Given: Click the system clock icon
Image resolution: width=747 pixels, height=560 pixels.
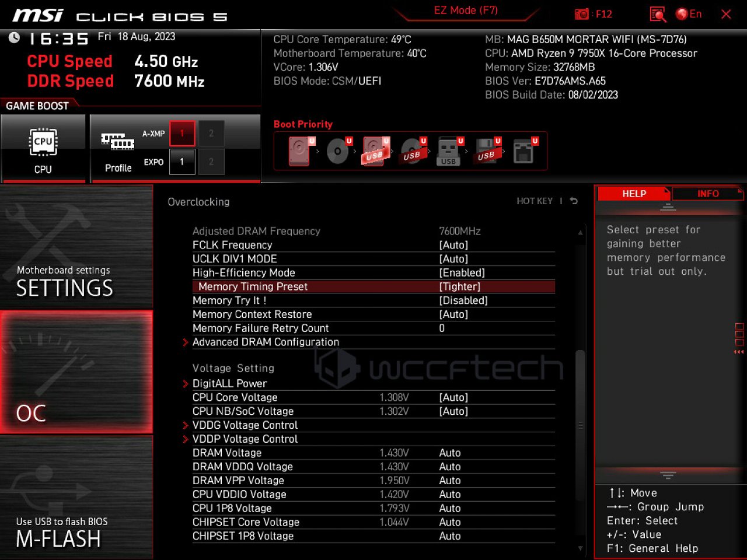Looking at the screenshot, I should (x=14, y=38).
